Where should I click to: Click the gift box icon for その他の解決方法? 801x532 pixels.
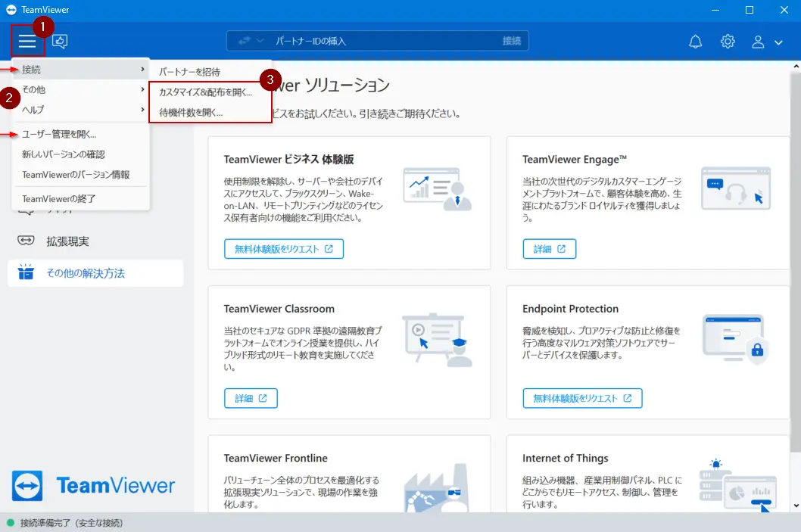click(26, 272)
